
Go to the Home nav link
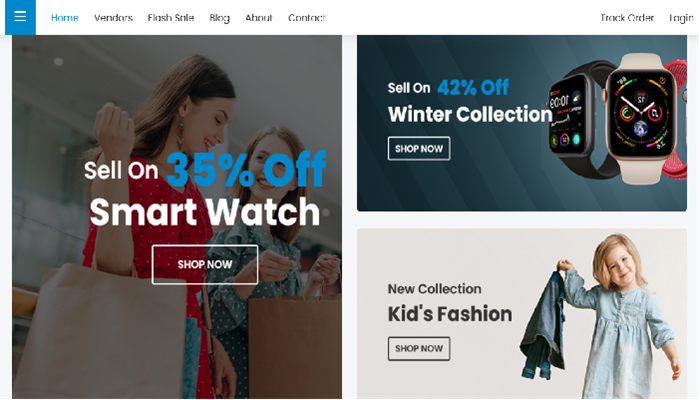[65, 18]
